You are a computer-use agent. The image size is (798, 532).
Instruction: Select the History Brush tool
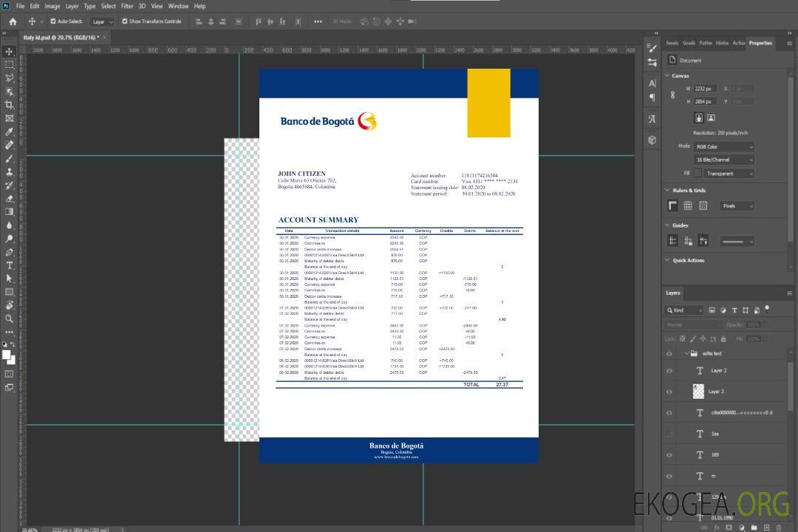click(9, 185)
